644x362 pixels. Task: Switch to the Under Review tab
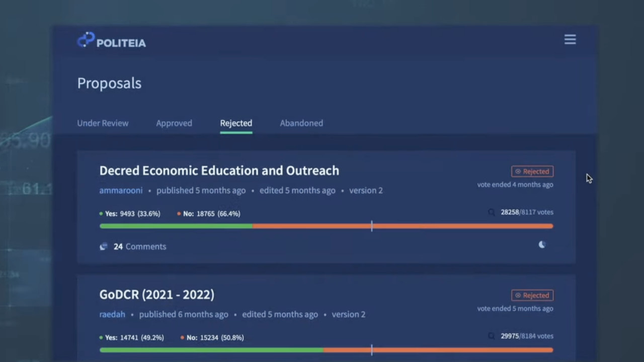[x=103, y=123]
